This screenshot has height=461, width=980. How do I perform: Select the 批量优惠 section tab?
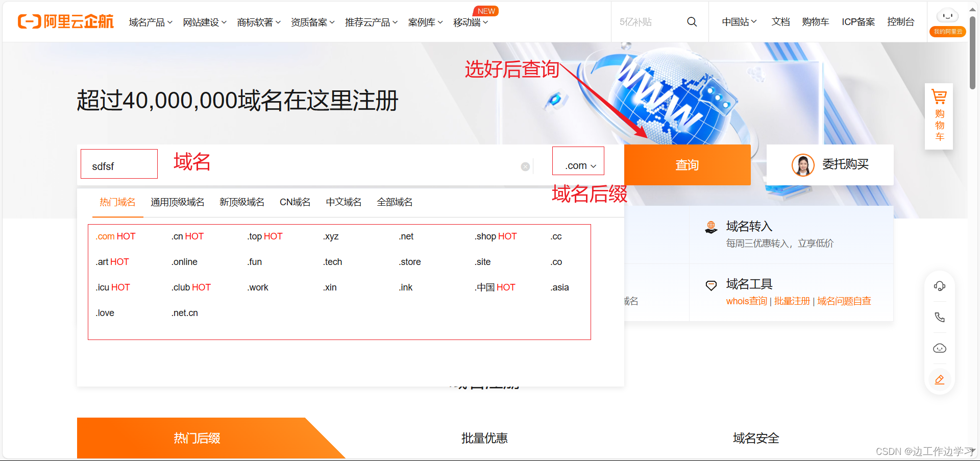pos(484,438)
